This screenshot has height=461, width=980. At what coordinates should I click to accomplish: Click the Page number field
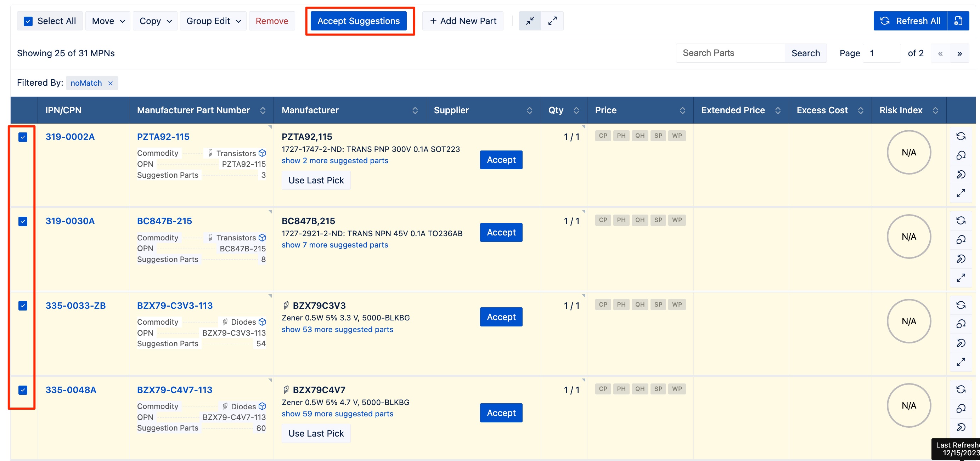click(x=882, y=53)
